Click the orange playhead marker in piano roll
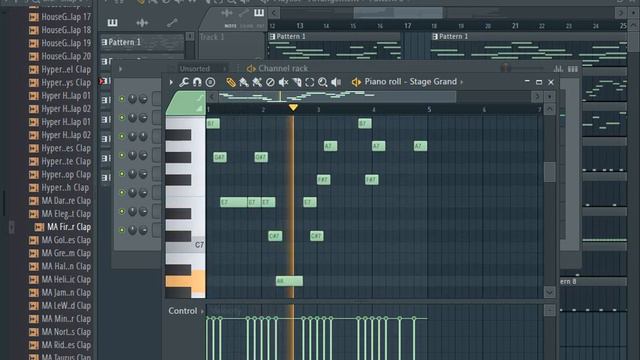The image size is (640, 360). point(293,108)
